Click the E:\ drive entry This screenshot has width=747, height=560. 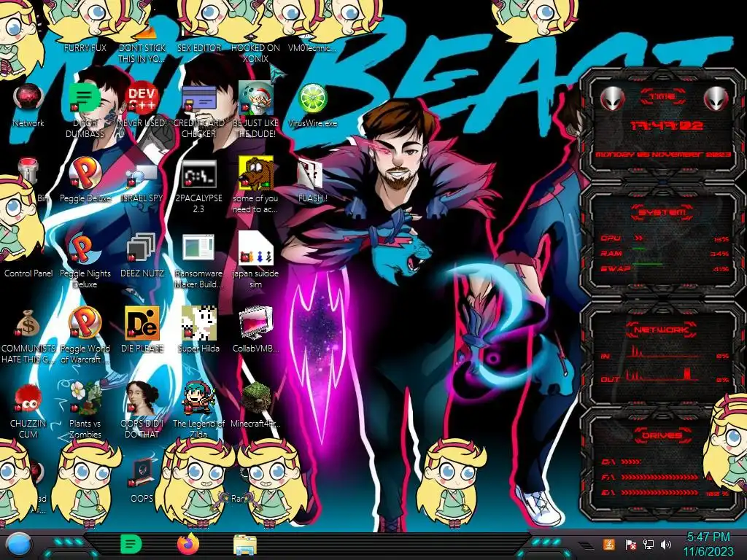[665, 493]
